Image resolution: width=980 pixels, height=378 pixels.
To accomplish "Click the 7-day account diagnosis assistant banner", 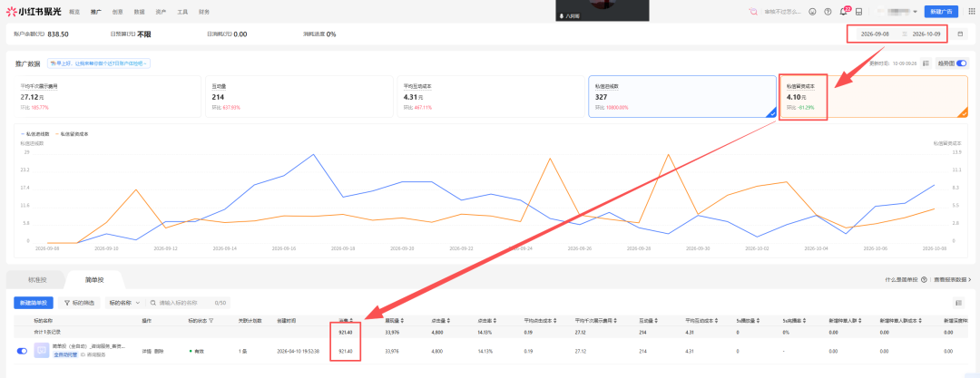I will click(99, 63).
